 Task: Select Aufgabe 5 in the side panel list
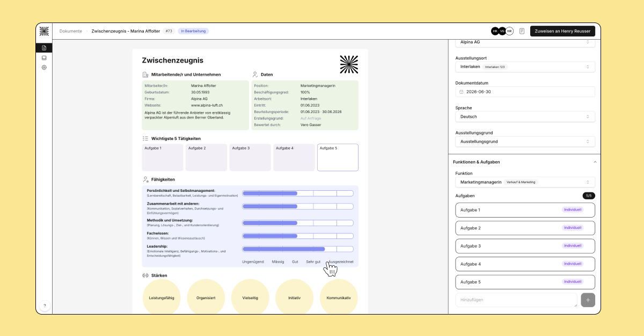pyautogui.click(x=525, y=282)
